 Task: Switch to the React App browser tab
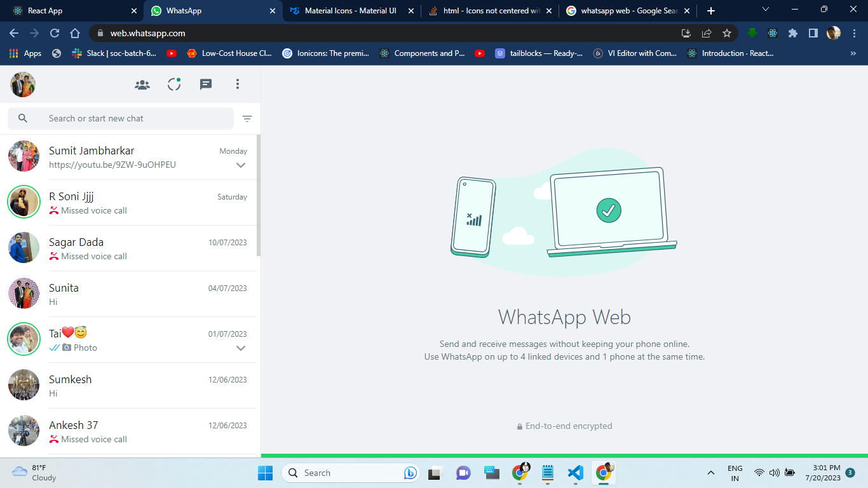point(74,11)
